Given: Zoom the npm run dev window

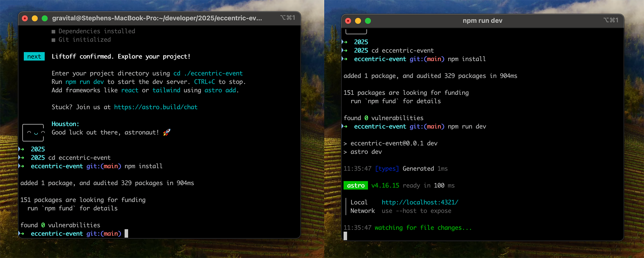Looking at the screenshot, I should (368, 21).
